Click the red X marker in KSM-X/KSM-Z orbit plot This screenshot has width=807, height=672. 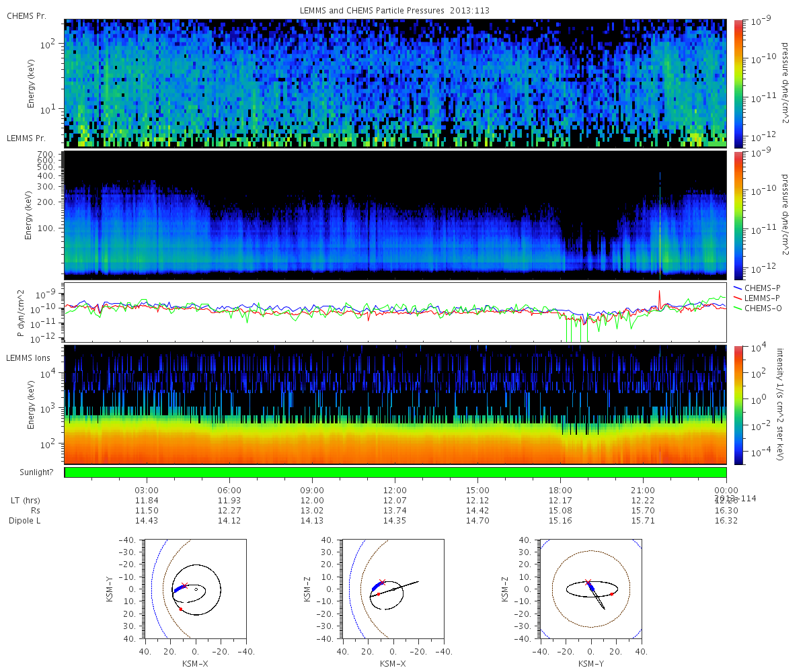click(x=383, y=582)
